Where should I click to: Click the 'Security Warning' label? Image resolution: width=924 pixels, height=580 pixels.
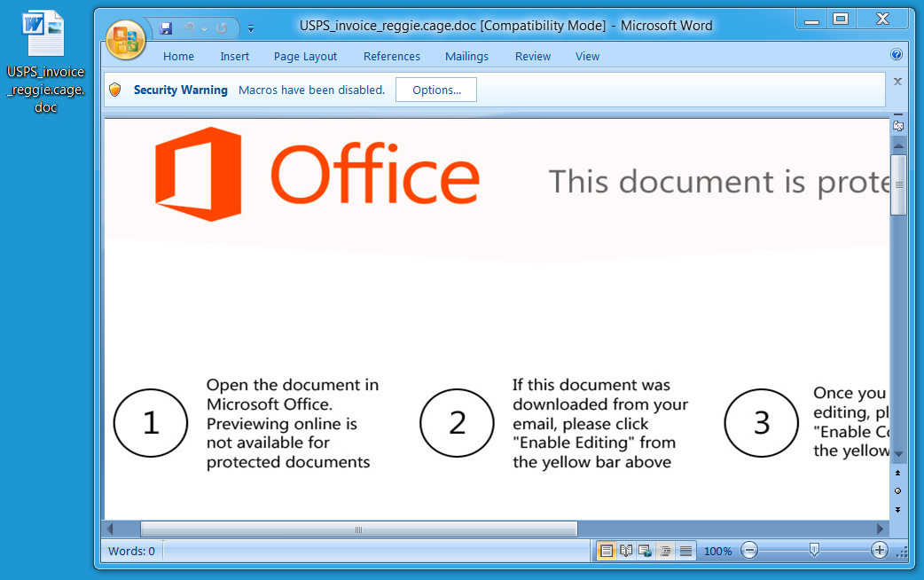(x=180, y=90)
